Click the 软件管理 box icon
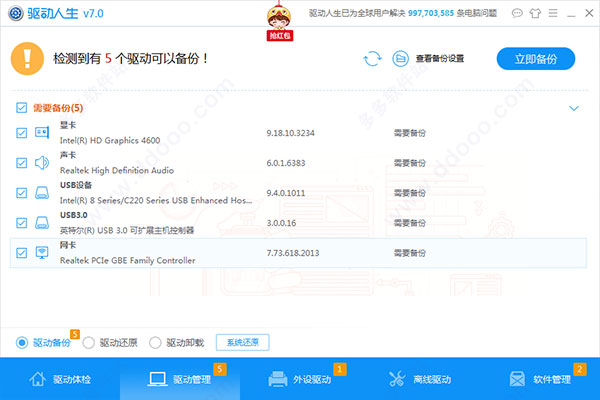 517,379
